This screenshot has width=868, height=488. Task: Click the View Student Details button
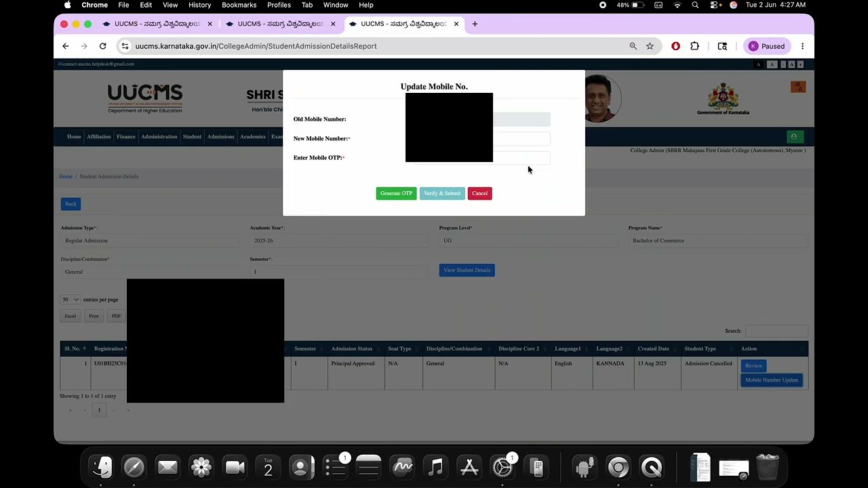(467, 270)
